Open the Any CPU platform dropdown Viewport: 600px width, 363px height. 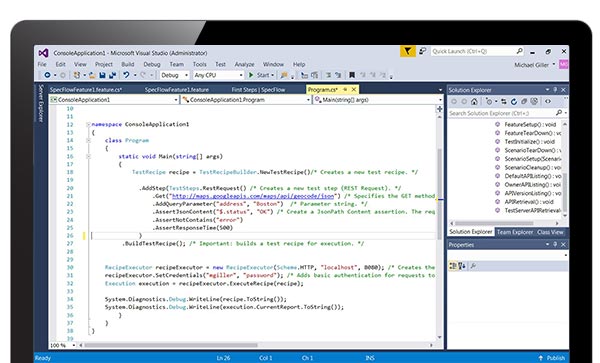[241, 75]
